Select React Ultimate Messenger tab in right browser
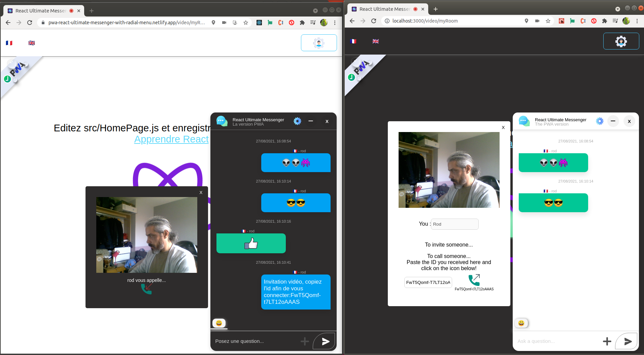The width and height of the screenshot is (644, 355). tap(384, 9)
